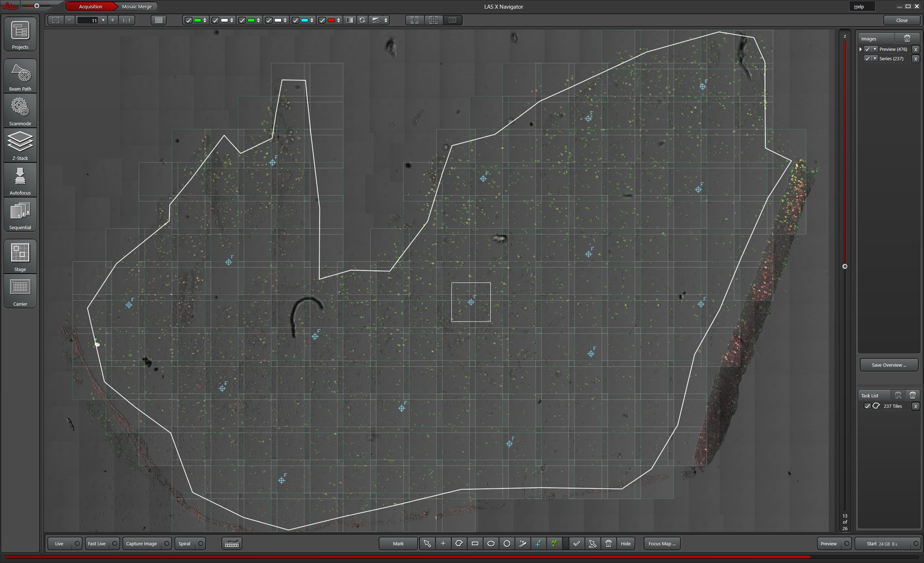Open the Series (237) dropdown arrow
The height and width of the screenshot is (563, 924).
point(875,58)
